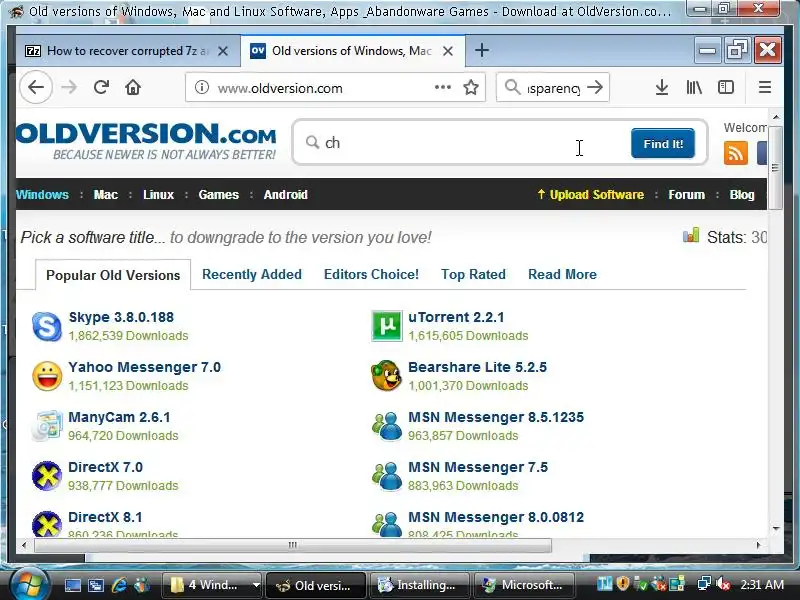This screenshot has height=600, width=800.
Task: Switch to How to recover corrupted 7z tab
Action: [x=128, y=51]
